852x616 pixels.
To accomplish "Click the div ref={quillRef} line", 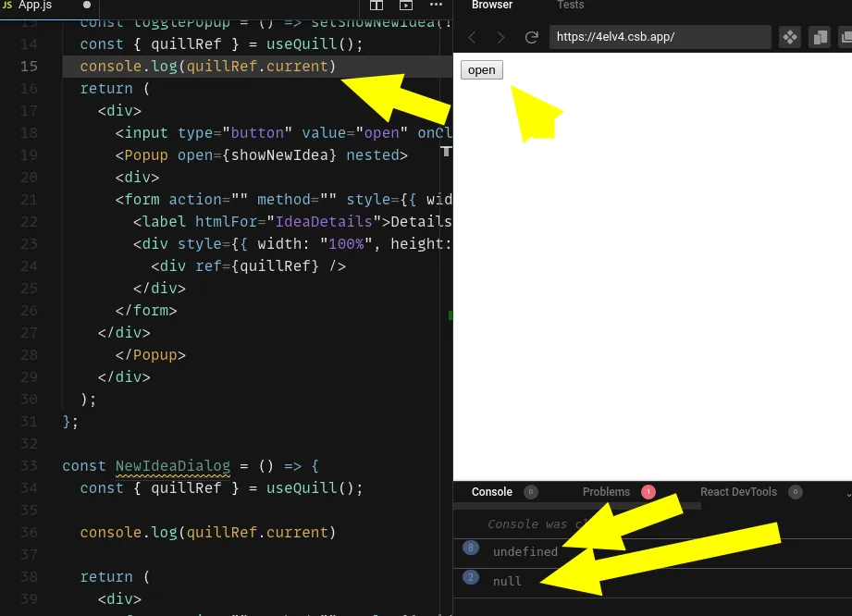I will 248,266.
